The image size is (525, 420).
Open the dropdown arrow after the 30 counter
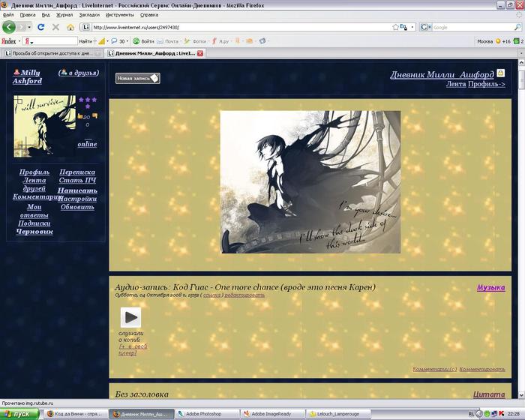coord(127,41)
